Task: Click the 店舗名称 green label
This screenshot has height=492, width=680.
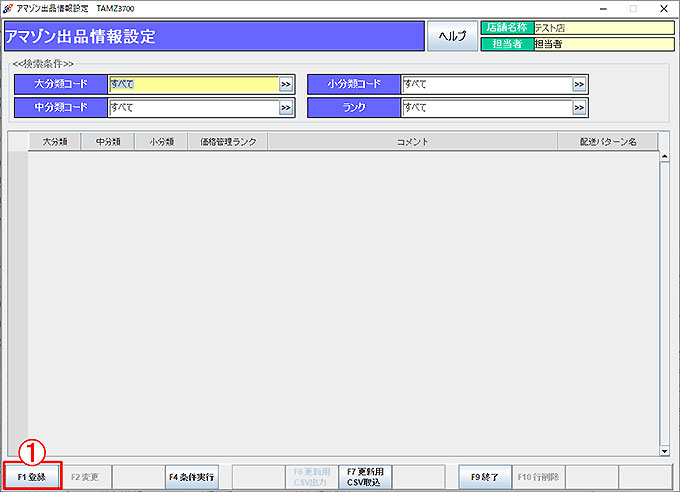Action: pyautogui.click(x=507, y=28)
